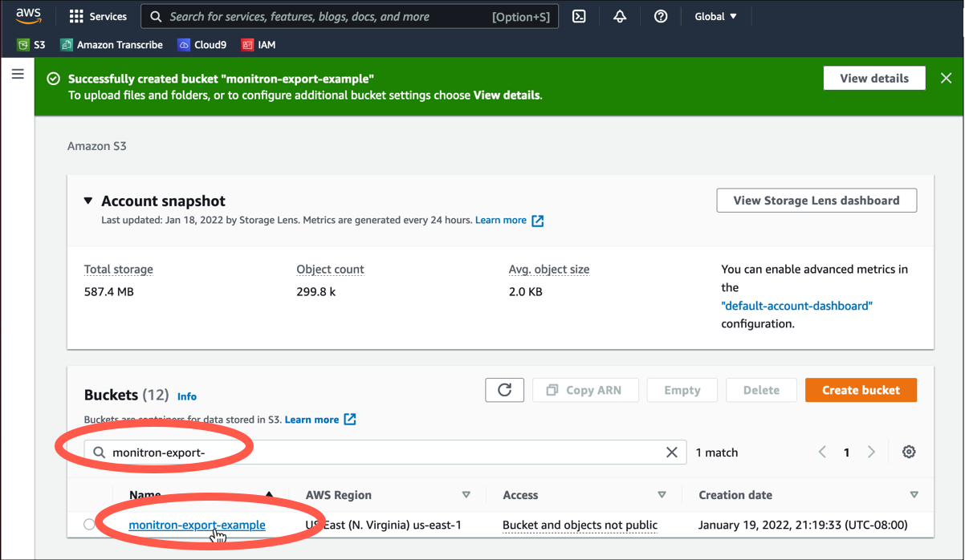Open the notifications bell
965x560 pixels.
tap(619, 16)
